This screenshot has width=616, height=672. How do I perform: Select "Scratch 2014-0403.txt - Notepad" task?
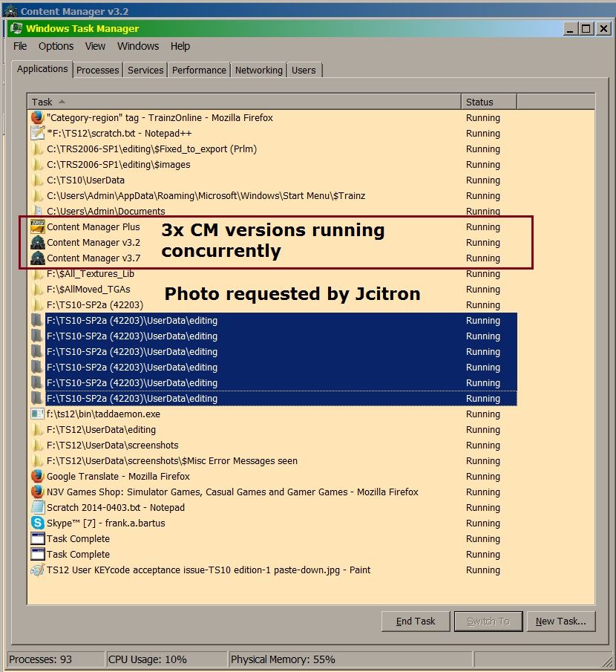tap(274, 507)
